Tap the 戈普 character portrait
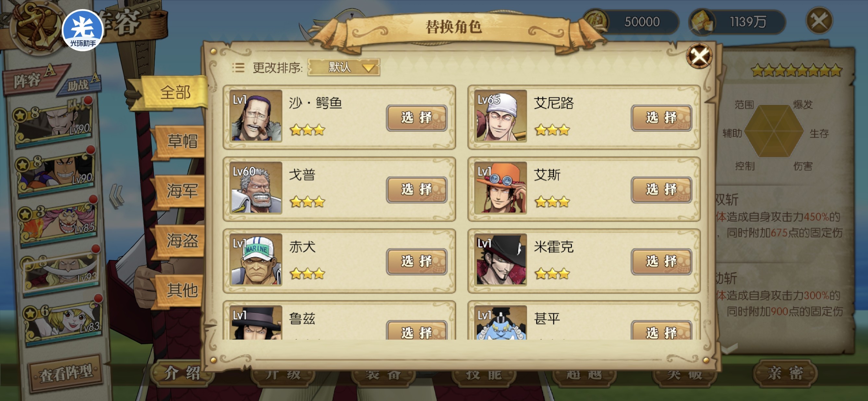Image resolution: width=868 pixels, height=401 pixels. (256, 188)
